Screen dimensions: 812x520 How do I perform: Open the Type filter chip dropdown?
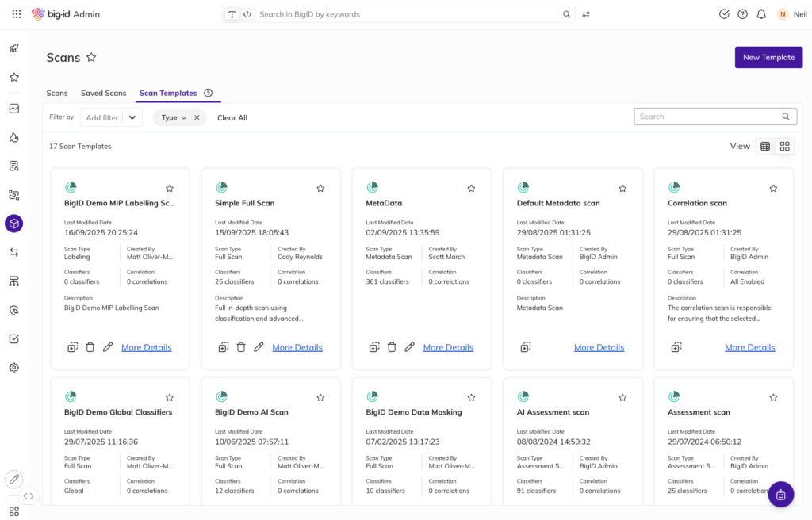pyautogui.click(x=174, y=117)
